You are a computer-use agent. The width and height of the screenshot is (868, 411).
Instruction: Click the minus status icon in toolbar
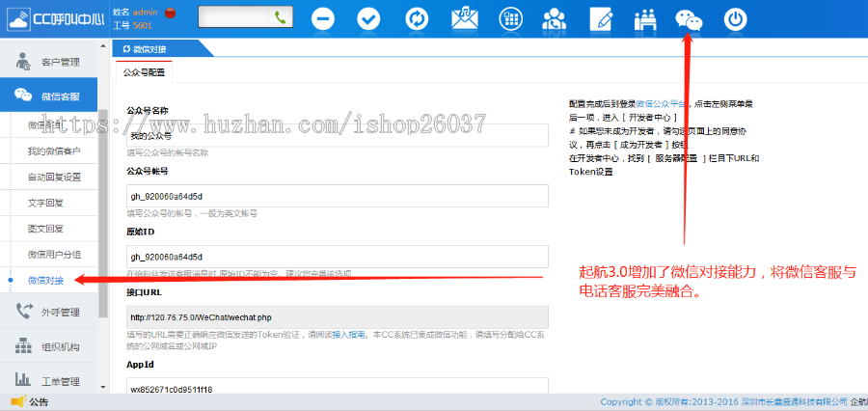click(x=323, y=19)
